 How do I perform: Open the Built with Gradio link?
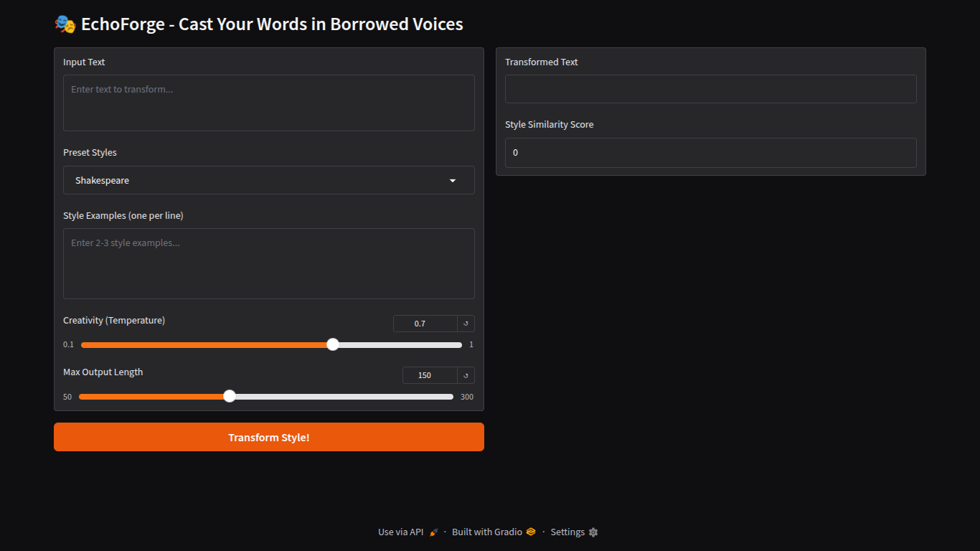(487, 532)
